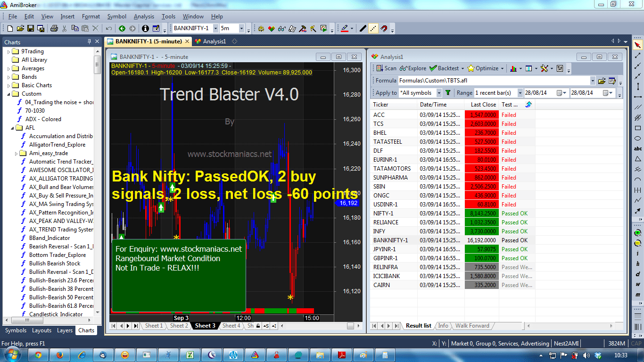Viewport: 644px width, 362px height.
Task: Click the glasses Explore icon in main toolbar
Action: coord(281,28)
